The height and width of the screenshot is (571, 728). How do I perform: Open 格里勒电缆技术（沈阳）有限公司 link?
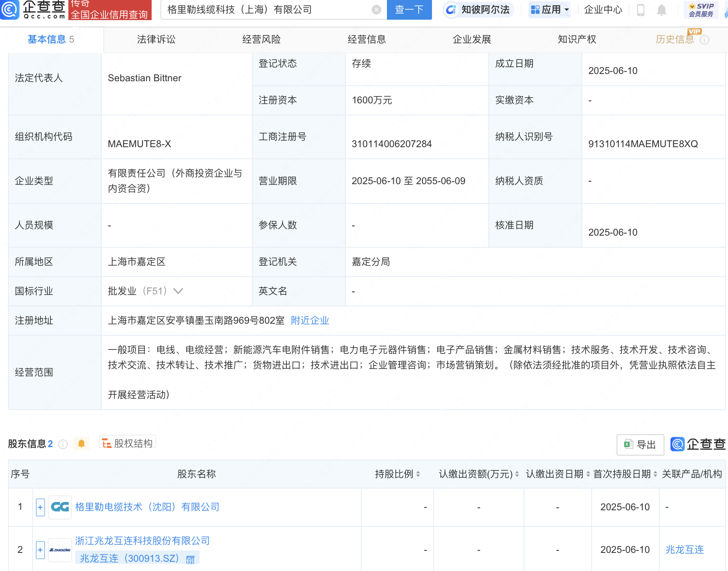147,507
